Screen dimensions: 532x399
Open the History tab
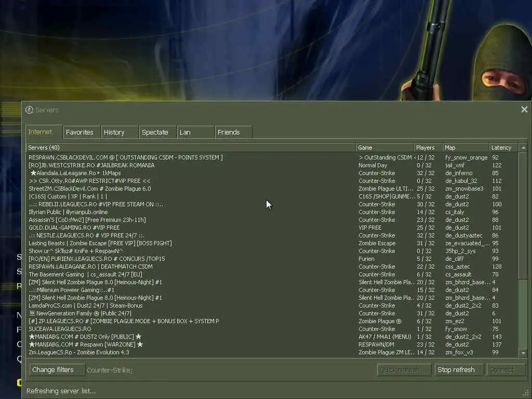[119, 132]
